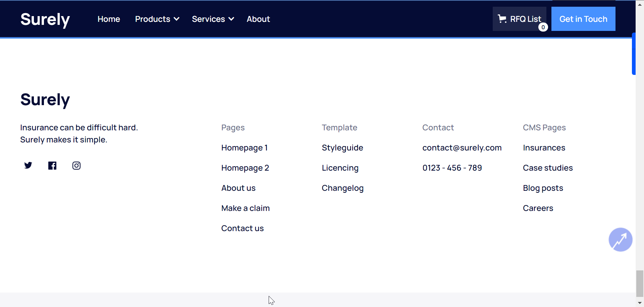Click the "CMS Pages" footer column heading

(x=544, y=128)
